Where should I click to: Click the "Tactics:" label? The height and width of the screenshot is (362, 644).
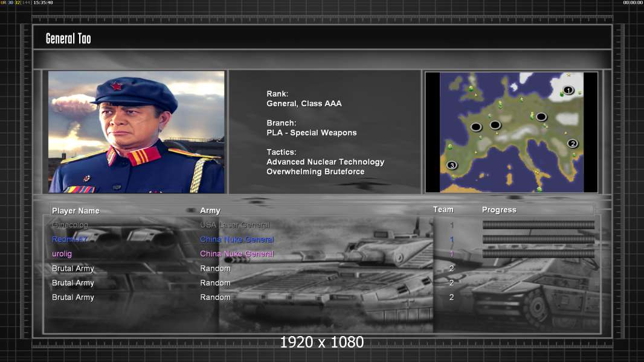pyautogui.click(x=282, y=152)
